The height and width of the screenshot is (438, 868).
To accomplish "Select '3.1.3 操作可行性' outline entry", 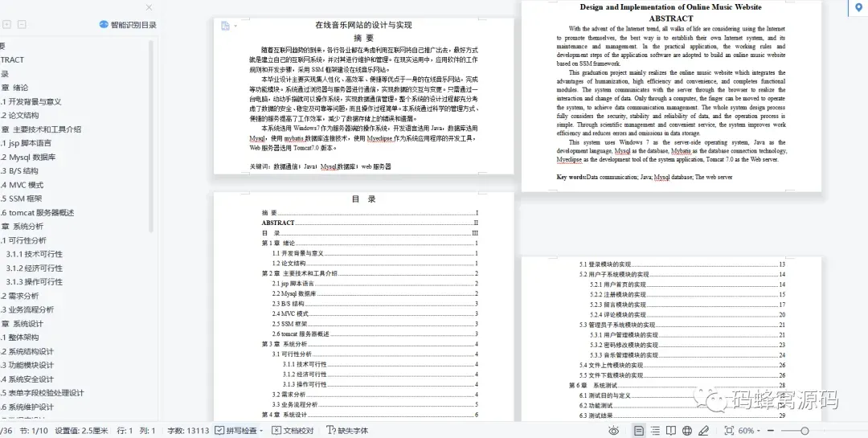I will pos(35,281).
